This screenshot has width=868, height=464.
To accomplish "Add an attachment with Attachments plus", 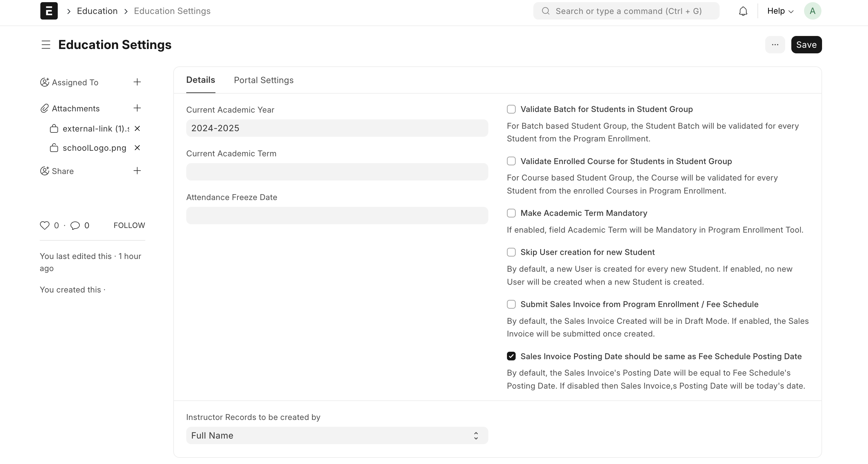I will point(137,108).
